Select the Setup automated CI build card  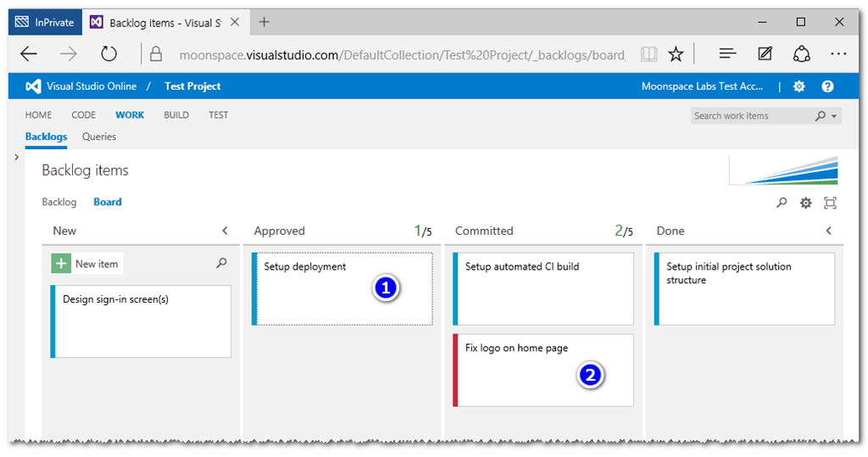tap(543, 289)
